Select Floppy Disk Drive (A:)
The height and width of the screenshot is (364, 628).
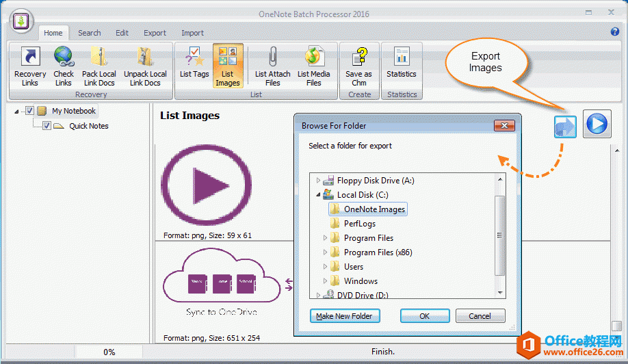(369, 181)
